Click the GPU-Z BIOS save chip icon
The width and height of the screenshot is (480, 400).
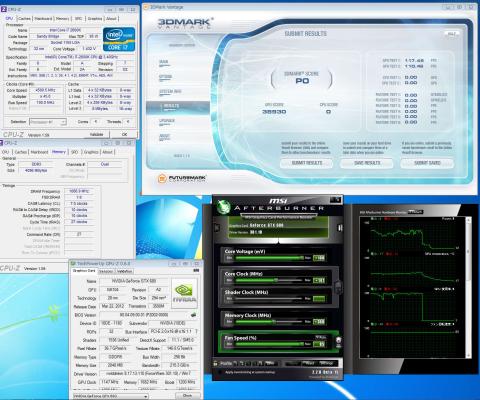pos(193,315)
